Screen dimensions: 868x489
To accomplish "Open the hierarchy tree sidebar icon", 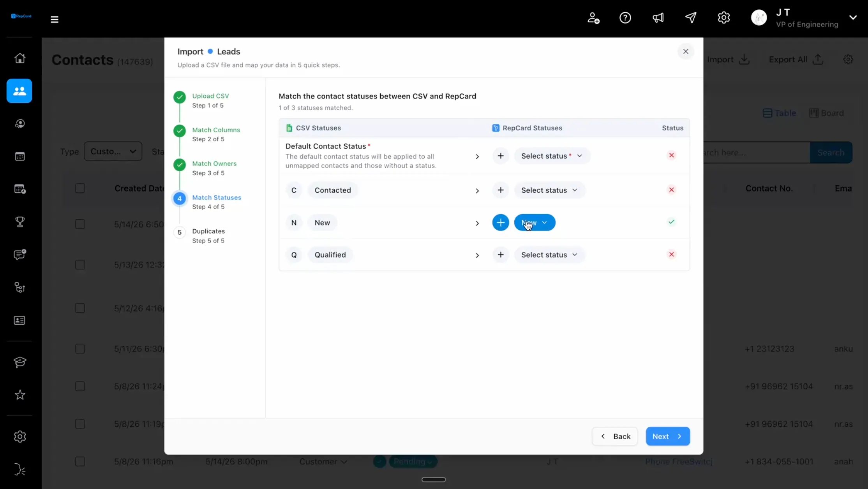I will 20,287.
